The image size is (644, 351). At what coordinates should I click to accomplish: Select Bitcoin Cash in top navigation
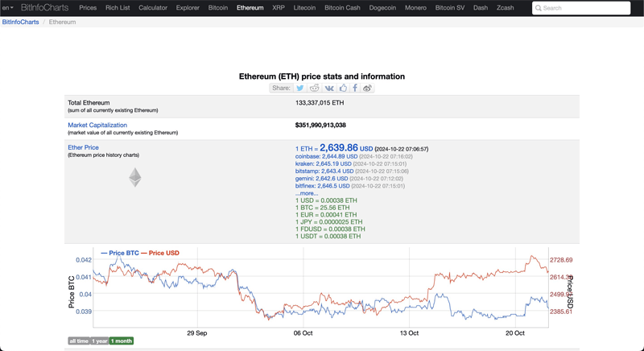tap(343, 8)
